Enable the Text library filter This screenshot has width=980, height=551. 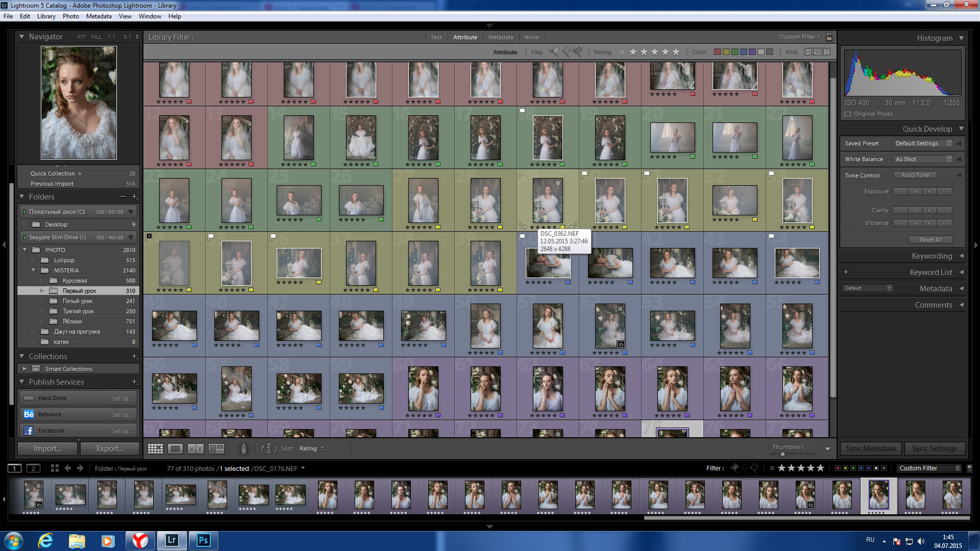[x=436, y=37]
